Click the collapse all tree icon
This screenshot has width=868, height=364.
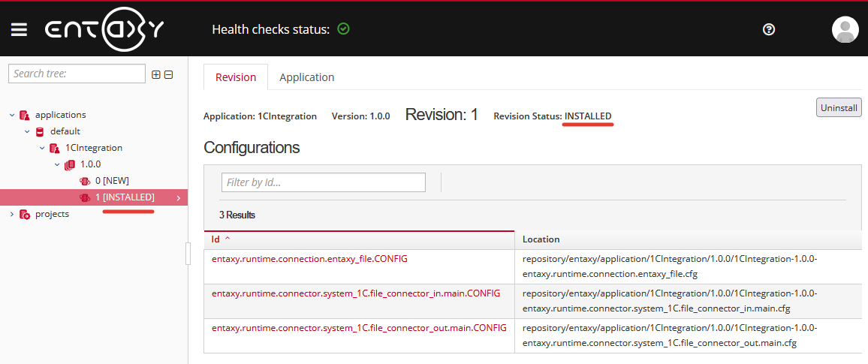pyautogui.click(x=168, y=74)
